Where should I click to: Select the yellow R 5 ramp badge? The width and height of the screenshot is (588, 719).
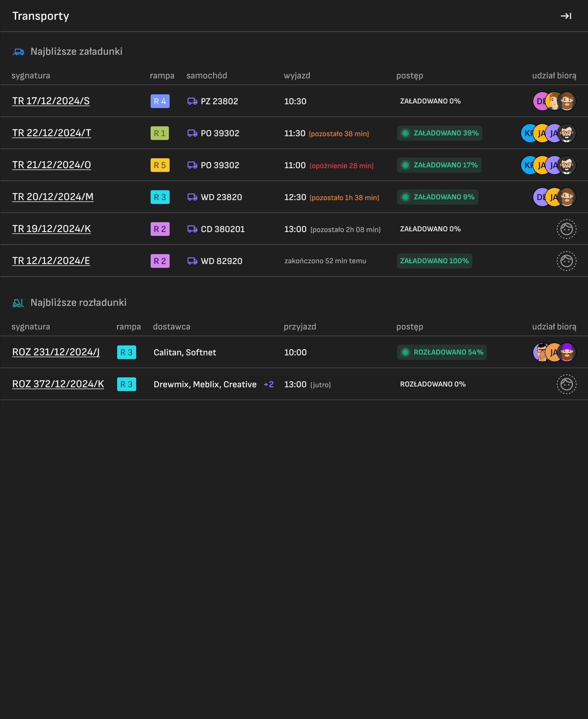tap(160, 165)
